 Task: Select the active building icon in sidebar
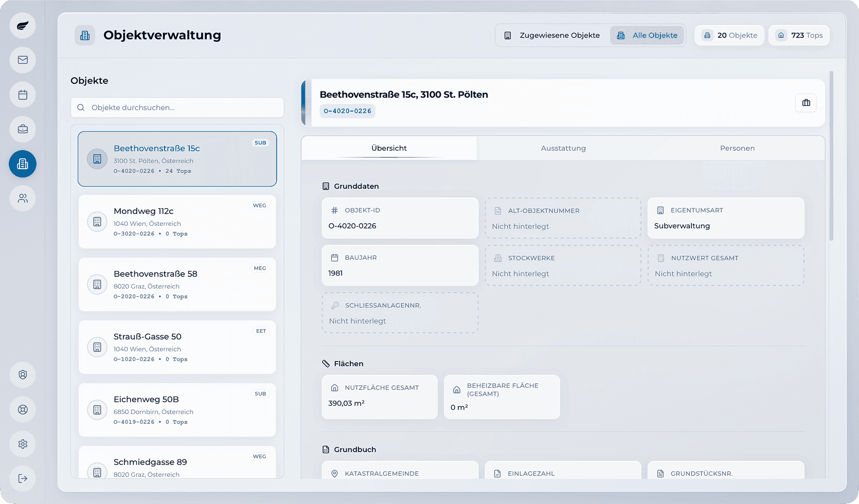click(x=23, y=164)
